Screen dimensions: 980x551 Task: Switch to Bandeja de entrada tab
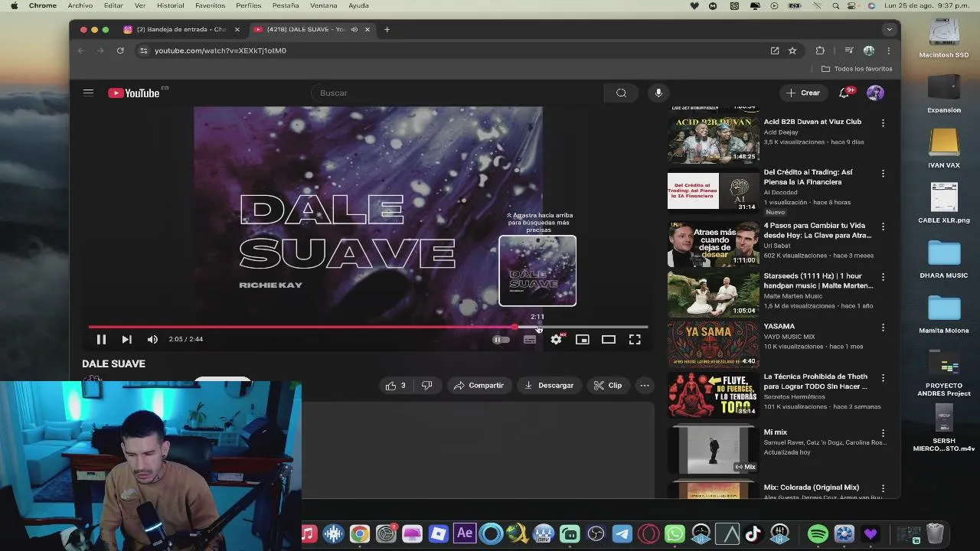point(181,29)
